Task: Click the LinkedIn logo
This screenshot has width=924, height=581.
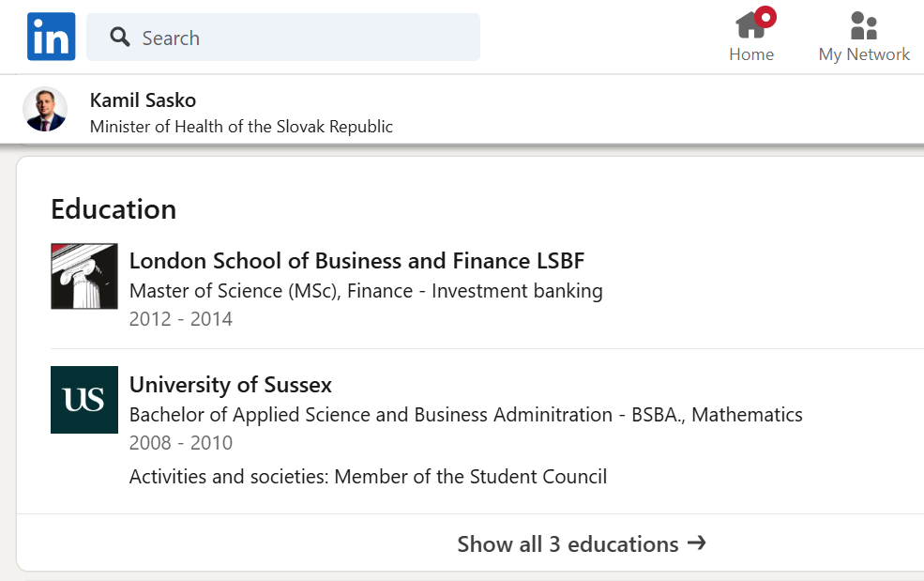Action: coord(51,38)
